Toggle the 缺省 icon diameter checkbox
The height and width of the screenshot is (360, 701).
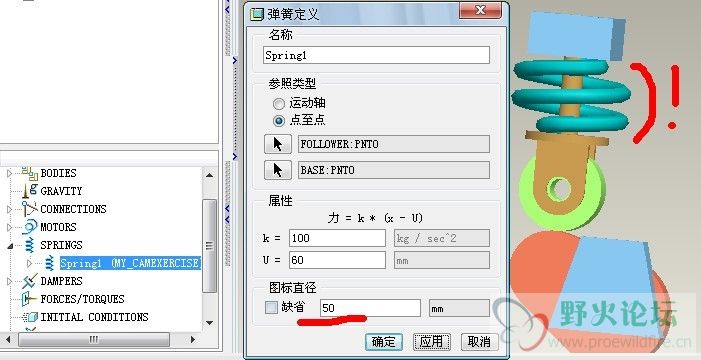271,307
